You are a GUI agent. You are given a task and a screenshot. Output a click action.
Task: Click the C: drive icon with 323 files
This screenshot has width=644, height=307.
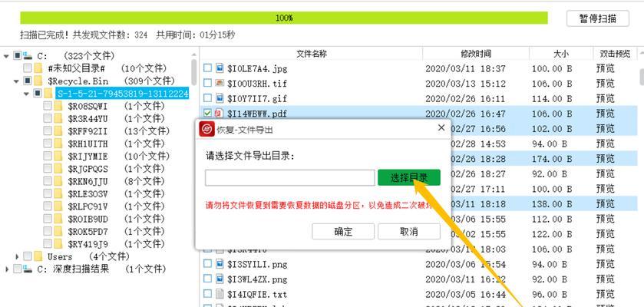pos(28,55)
